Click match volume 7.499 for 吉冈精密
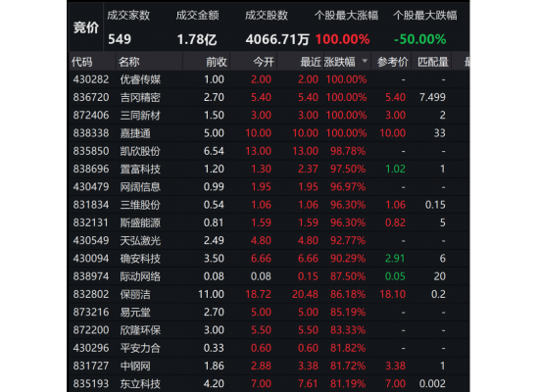The image size is (539, 392). [x=432, y=97]
